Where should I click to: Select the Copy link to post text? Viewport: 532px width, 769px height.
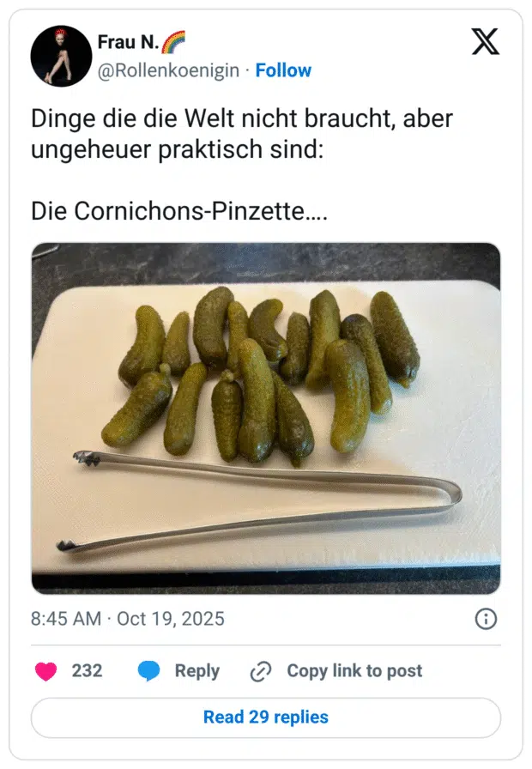point(354,671)
